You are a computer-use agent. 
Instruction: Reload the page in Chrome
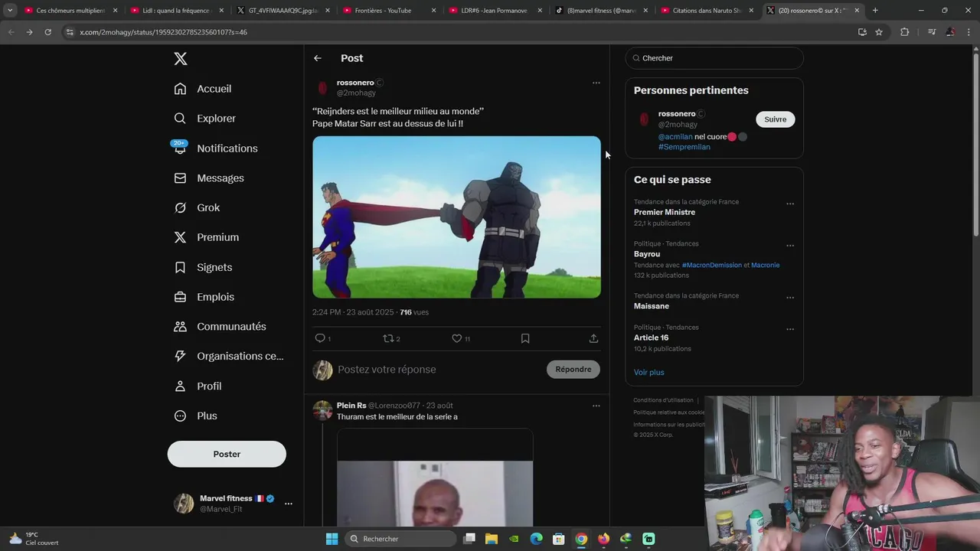47,32
